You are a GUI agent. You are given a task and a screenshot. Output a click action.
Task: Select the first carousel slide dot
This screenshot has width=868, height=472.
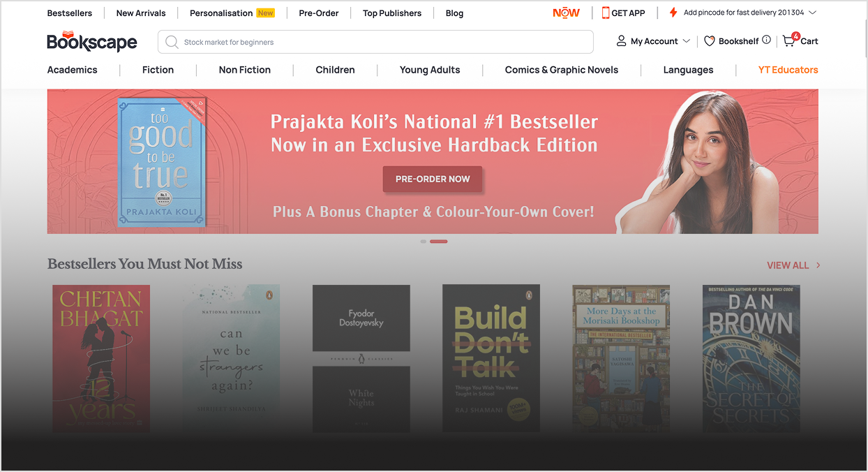(x=424, y=242)
